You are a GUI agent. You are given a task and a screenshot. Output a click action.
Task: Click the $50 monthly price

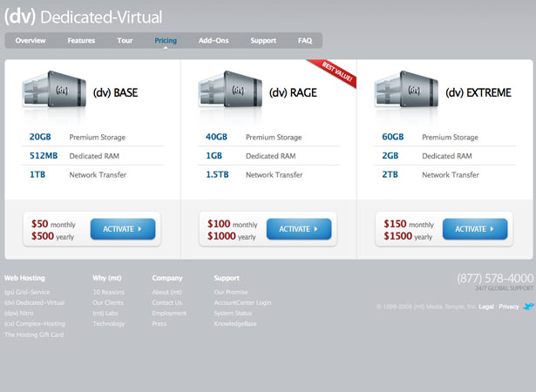pos(53,224)
